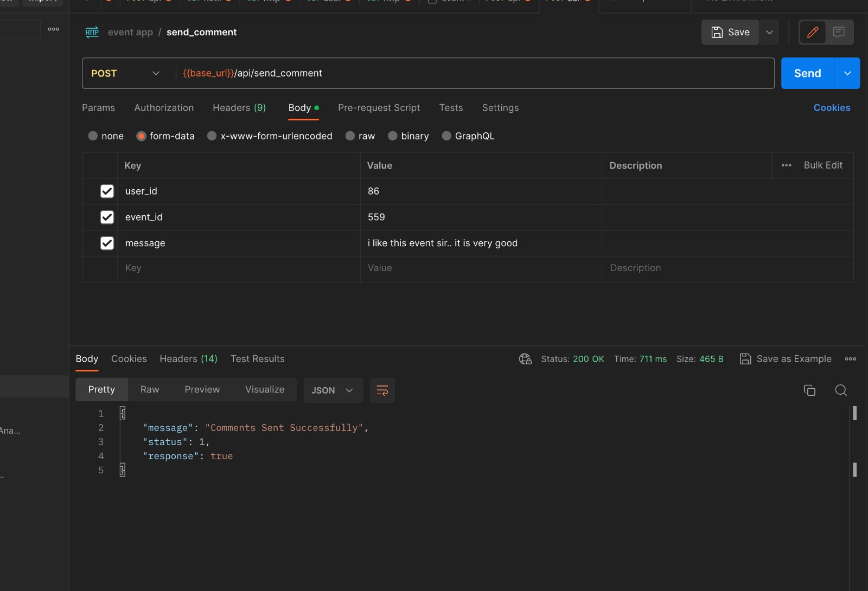This screenshot has height=591, width=868.
Task: Open the JSON format dropdown
Action: coord(333,390)
